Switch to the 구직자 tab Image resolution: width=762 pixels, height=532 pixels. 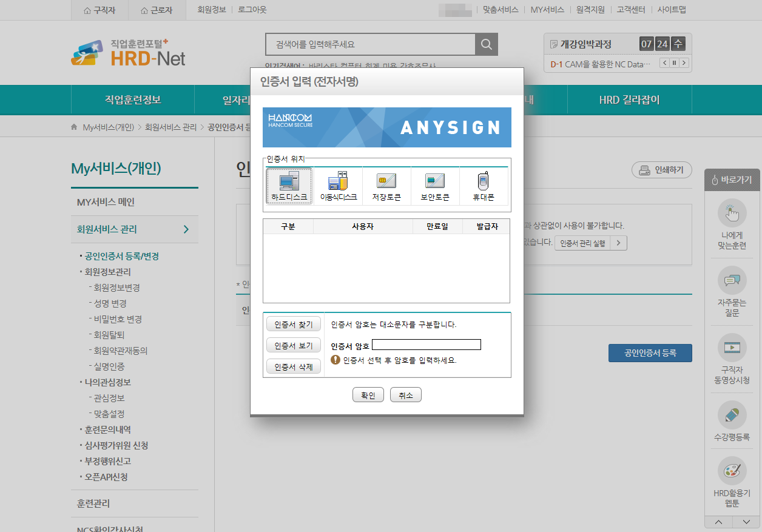point(99,10)
